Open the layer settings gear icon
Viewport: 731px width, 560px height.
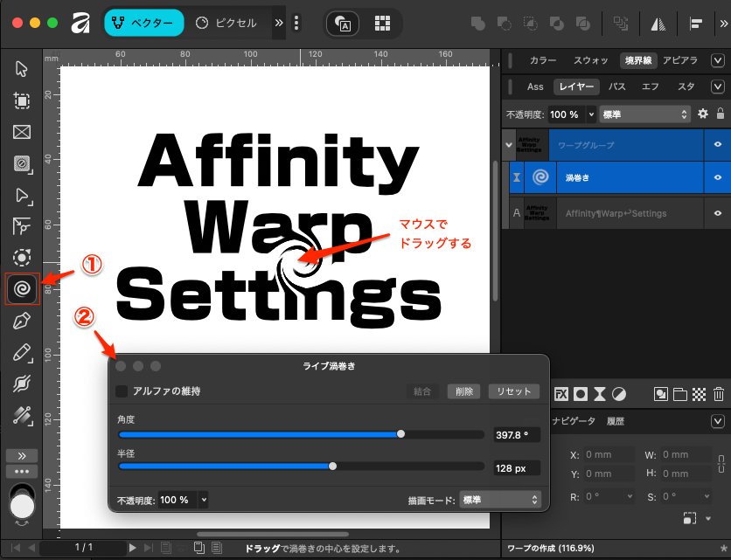point(702,114)
